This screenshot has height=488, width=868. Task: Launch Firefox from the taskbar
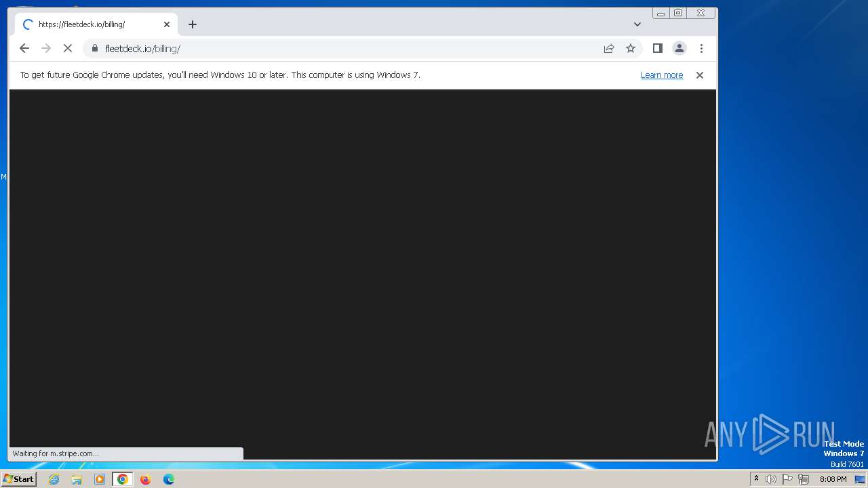(x=145, y=479)
